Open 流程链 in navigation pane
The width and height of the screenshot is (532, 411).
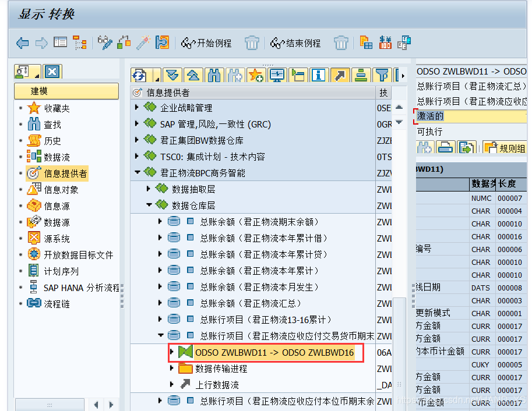click(x=57, y=303)
